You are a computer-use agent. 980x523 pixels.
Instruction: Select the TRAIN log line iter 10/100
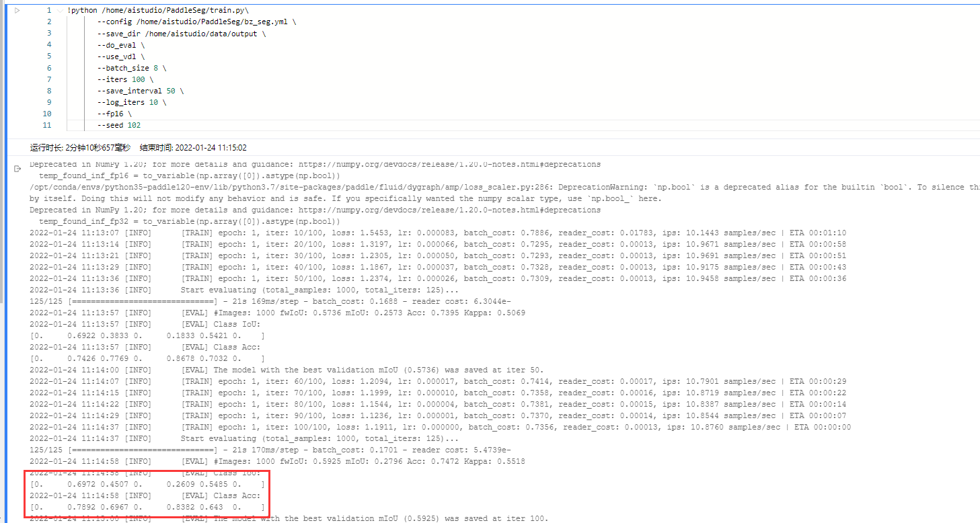pyautogui.click(x=438, y=233)
